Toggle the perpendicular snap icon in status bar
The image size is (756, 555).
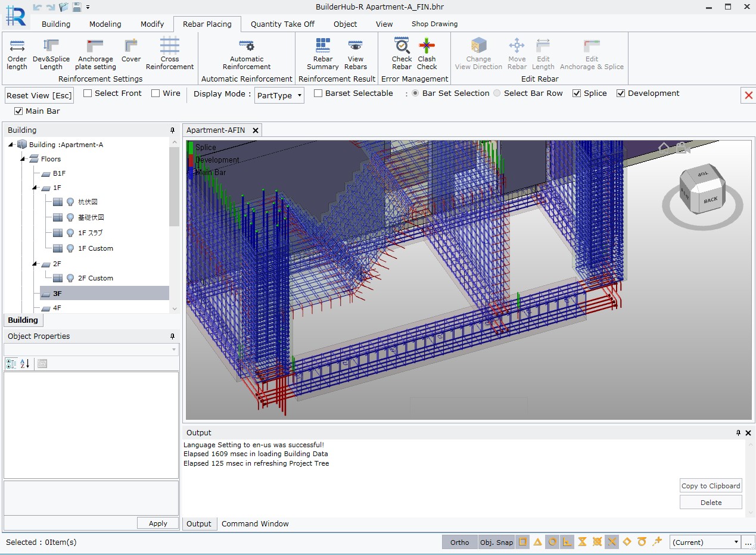pyautogui.click(x=567, y=542)
